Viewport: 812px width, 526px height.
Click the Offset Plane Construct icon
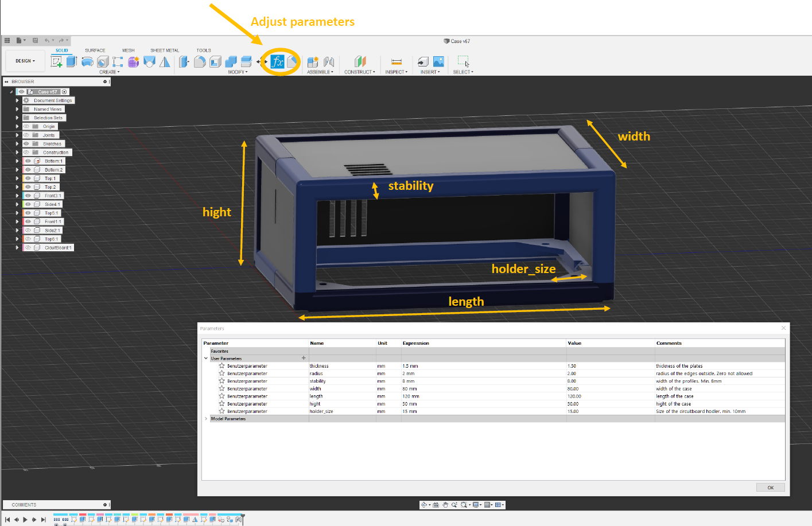(360, 61)
